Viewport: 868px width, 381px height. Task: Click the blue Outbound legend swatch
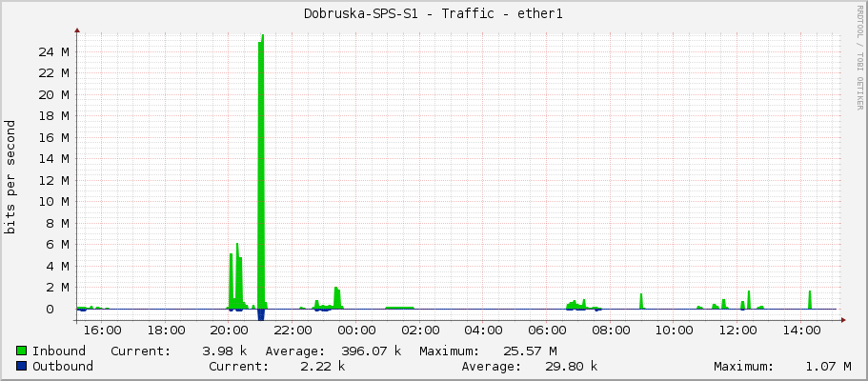[22, 366]
